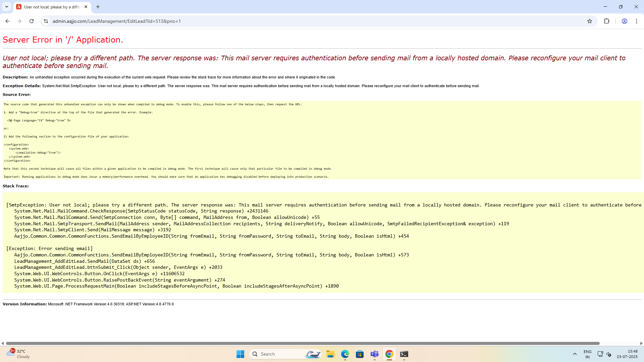The height and width of the screenshot is (362, 644).
Task: Open the Extensions puzzle icon
Action: tap(606, 21)
